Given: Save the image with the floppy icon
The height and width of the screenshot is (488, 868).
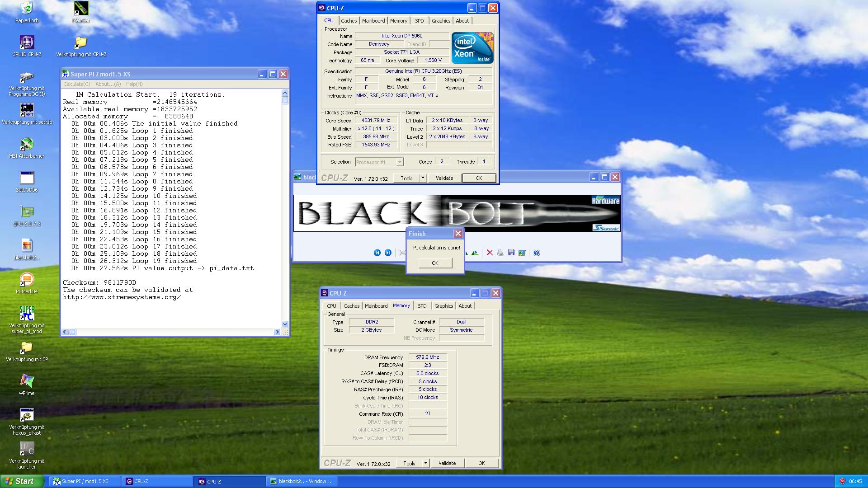Looking at the screenshot, I should (x=511, y=253).
